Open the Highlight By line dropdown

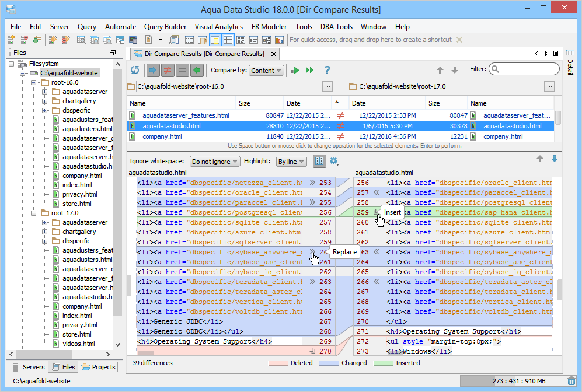[291, 162]
